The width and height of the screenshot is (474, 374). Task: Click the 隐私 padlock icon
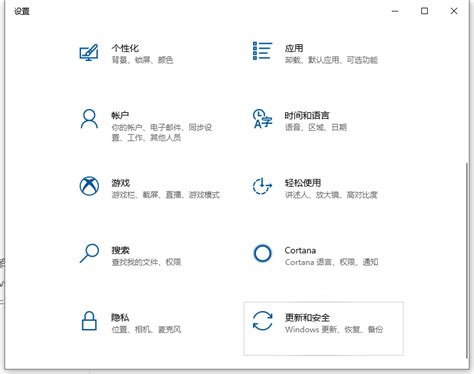pos(89,321)
